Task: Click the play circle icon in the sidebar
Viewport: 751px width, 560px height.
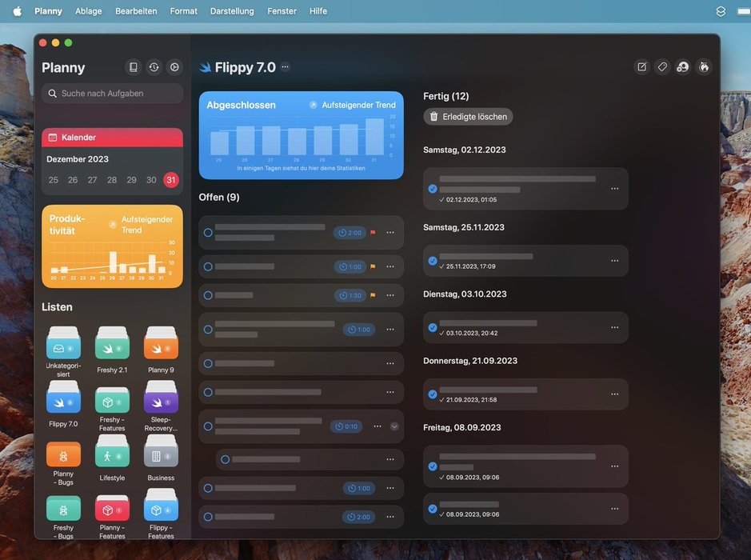Action: (x=174, y=67)
